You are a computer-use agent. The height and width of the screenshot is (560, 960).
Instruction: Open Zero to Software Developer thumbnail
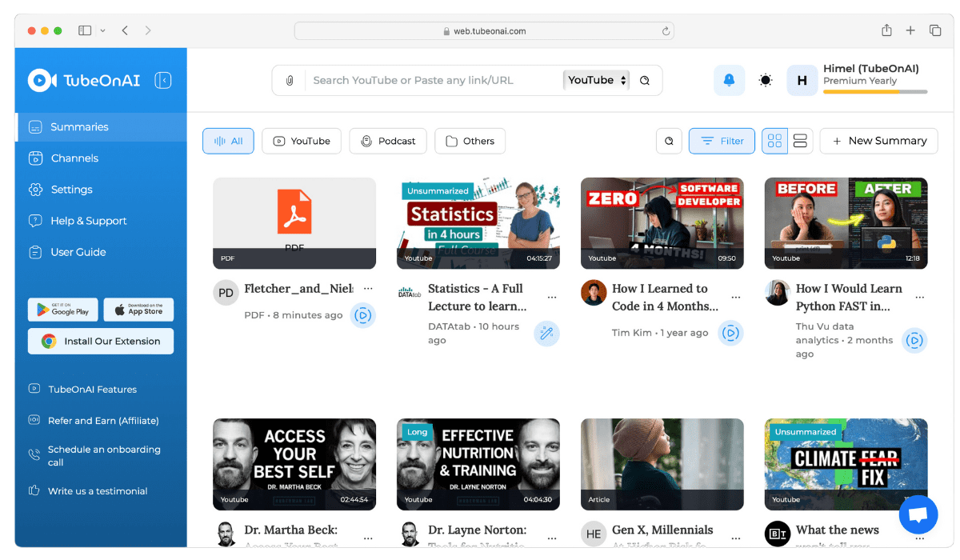point(662,223)
